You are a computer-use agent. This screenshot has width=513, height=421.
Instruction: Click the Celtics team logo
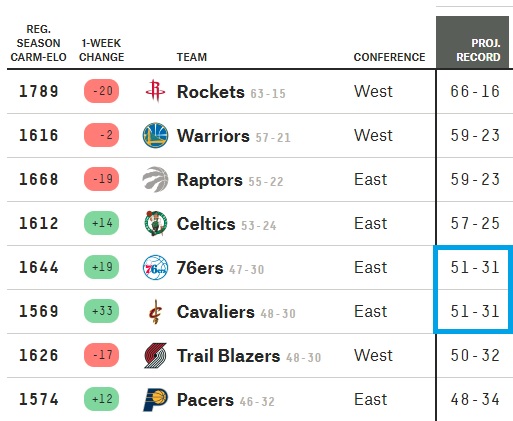[x=155, y=223]
